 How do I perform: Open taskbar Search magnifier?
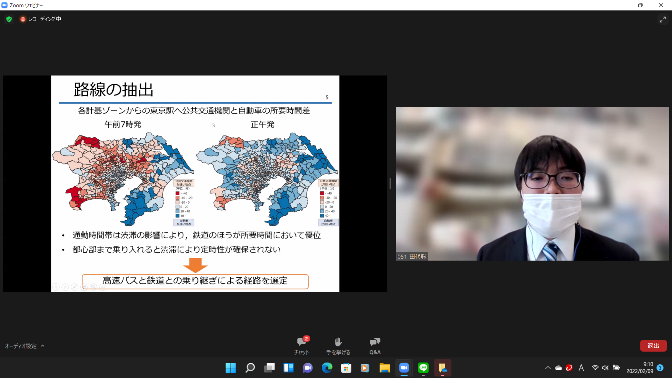coord(250,368)
